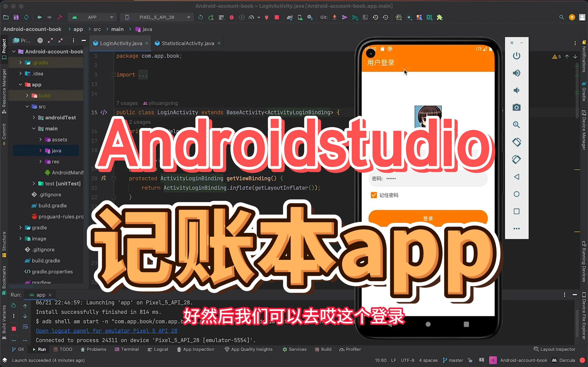Collapse the app module folder
This screenshot has width=588, height=367.
pos(20,84)
